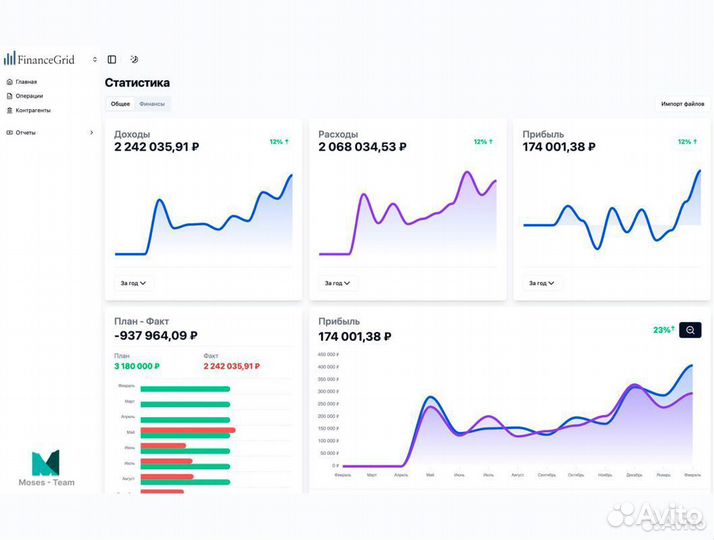Click the zoom magnifier on Прибыль chart
The image size is (714, 540).
[690, 330]
